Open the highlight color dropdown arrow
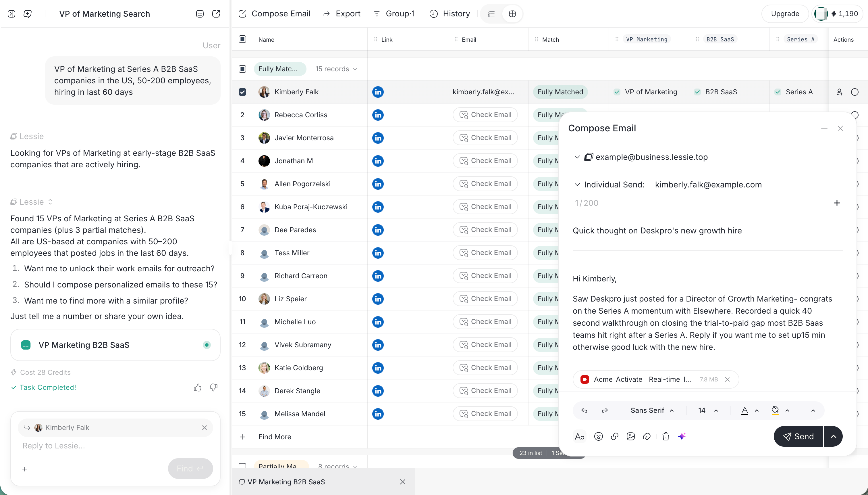Screen dimensions: 868x495 [787, 411]
